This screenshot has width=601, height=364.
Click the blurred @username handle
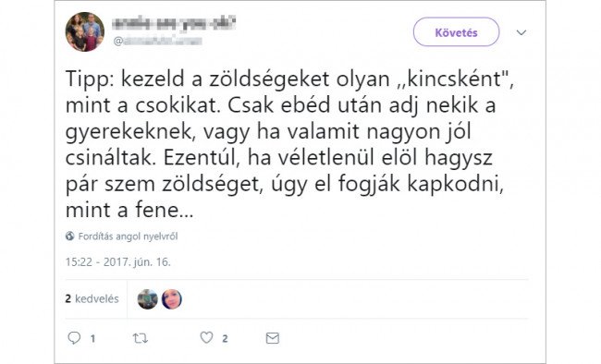click(157, 41)
